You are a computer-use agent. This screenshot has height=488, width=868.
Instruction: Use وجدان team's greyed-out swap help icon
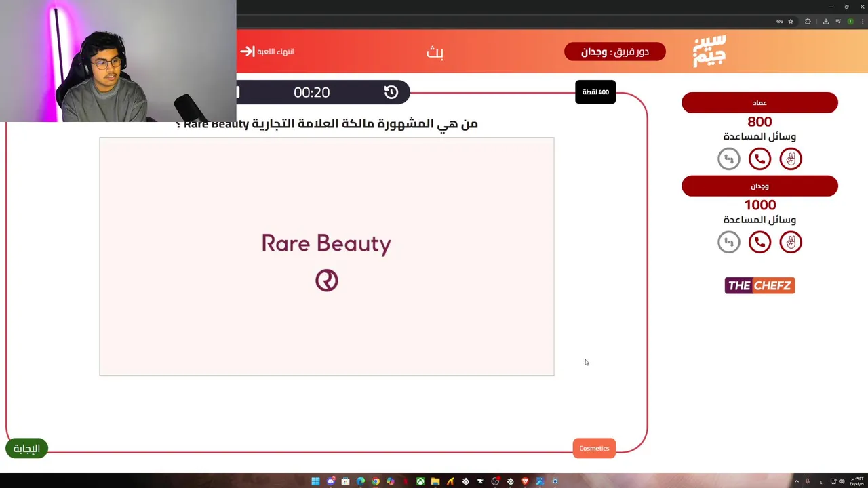coord(729,242)
